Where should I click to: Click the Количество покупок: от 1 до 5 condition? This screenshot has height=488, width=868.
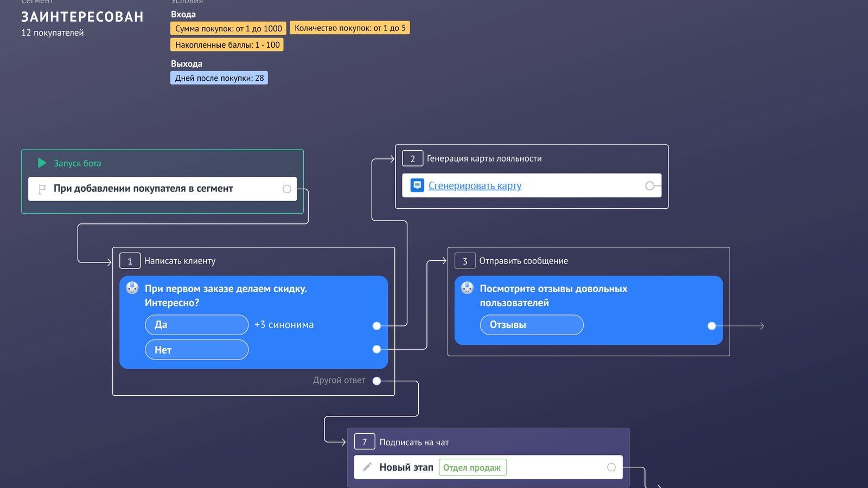pos(350,28)
